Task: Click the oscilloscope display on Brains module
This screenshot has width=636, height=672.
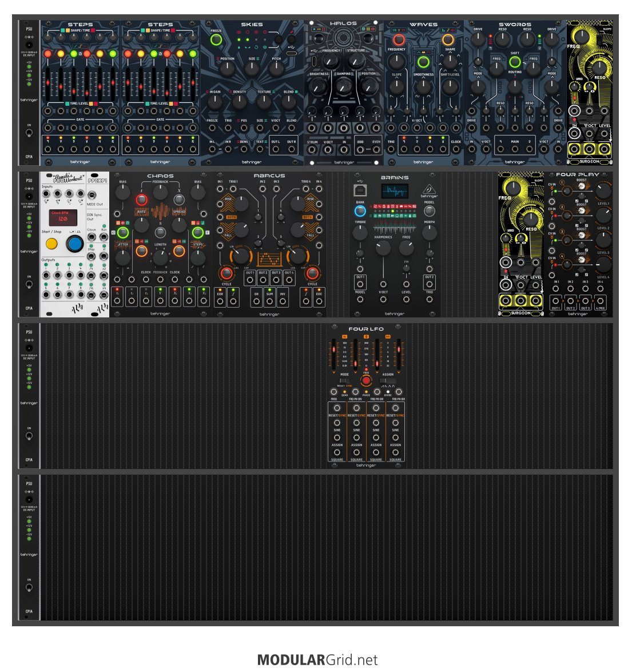Action: click(394, 190)
